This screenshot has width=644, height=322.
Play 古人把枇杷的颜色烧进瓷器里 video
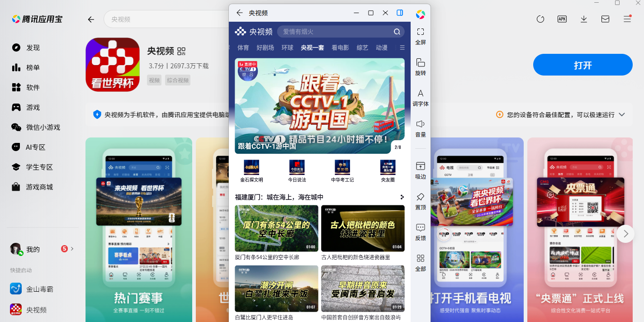pos(363,228)
